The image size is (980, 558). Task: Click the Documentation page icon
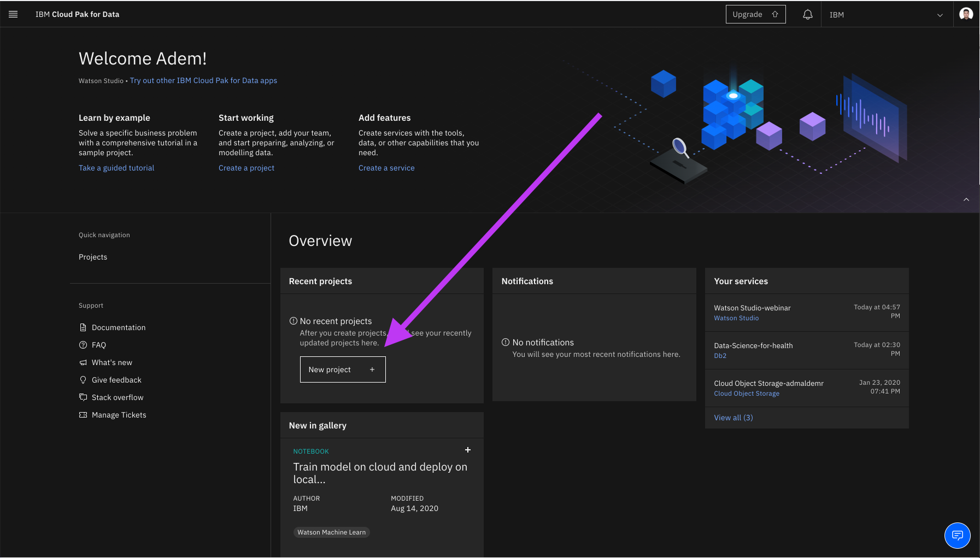(83, 327)
